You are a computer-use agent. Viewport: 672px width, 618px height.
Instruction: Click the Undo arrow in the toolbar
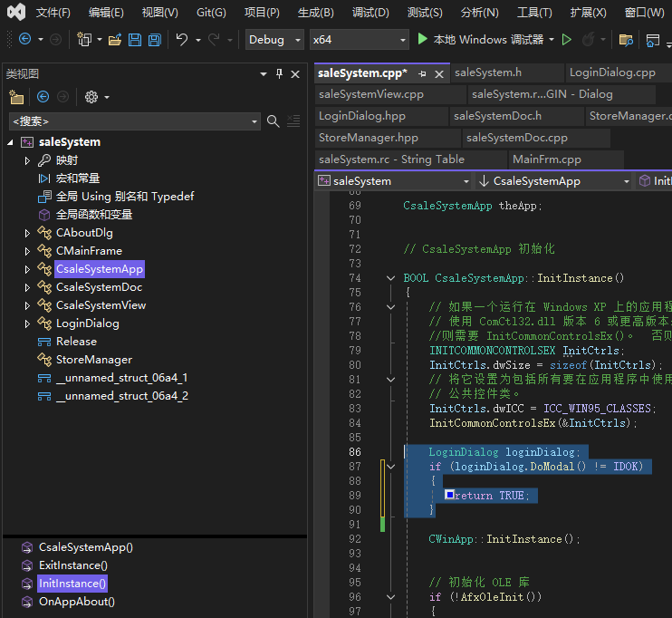point(182,40)
